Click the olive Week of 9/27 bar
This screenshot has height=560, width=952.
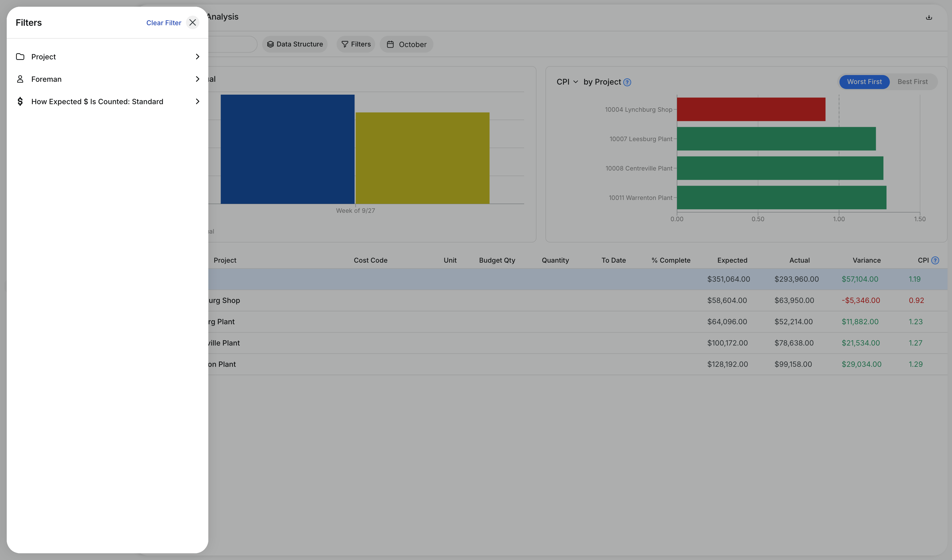pyautogui.click(x=422, y=158)
